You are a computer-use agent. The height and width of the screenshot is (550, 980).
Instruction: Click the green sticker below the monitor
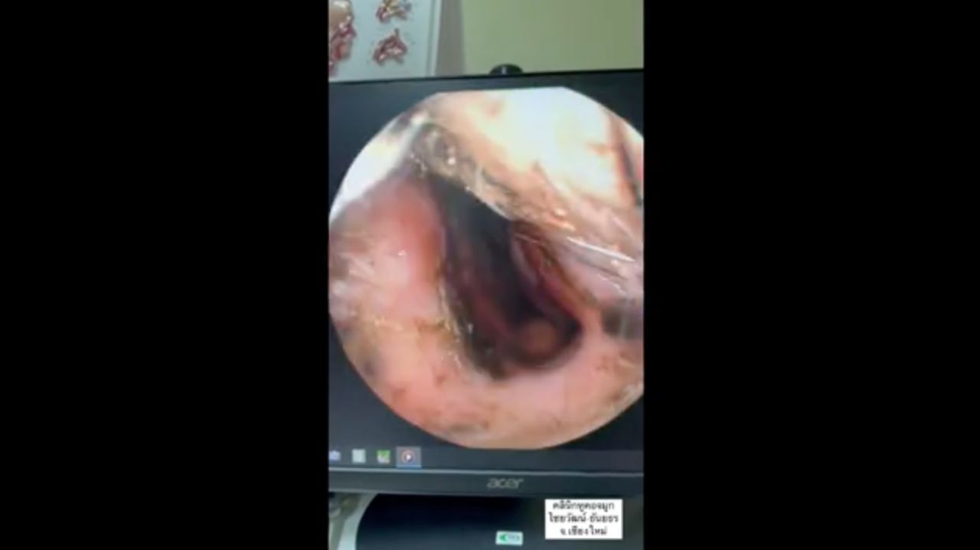[x=508, y=538]
